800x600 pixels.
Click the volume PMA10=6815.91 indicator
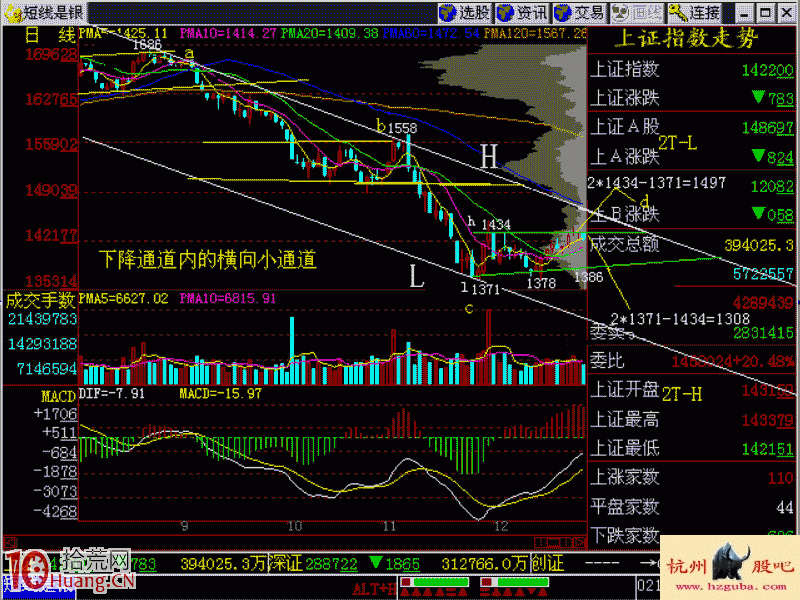[x=228, y=299]
